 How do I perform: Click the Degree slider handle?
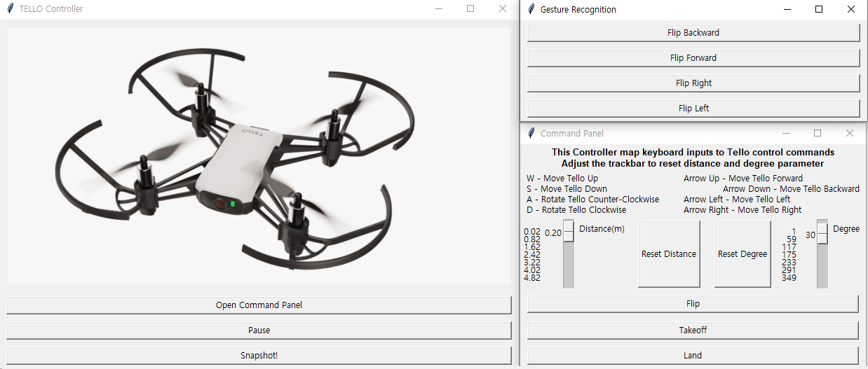click(822, 234)
